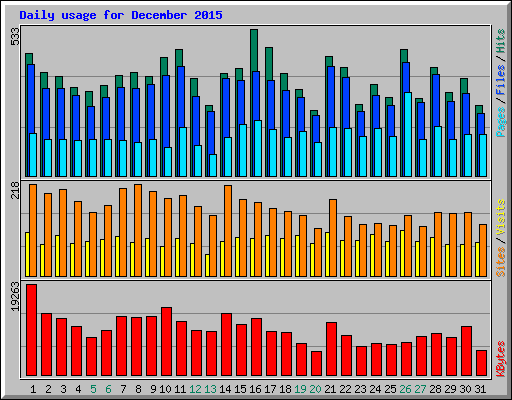This screenshot has height=400, width=512.
Task: Click day label '7' on the x-axis
Action: tap(123, 389)
